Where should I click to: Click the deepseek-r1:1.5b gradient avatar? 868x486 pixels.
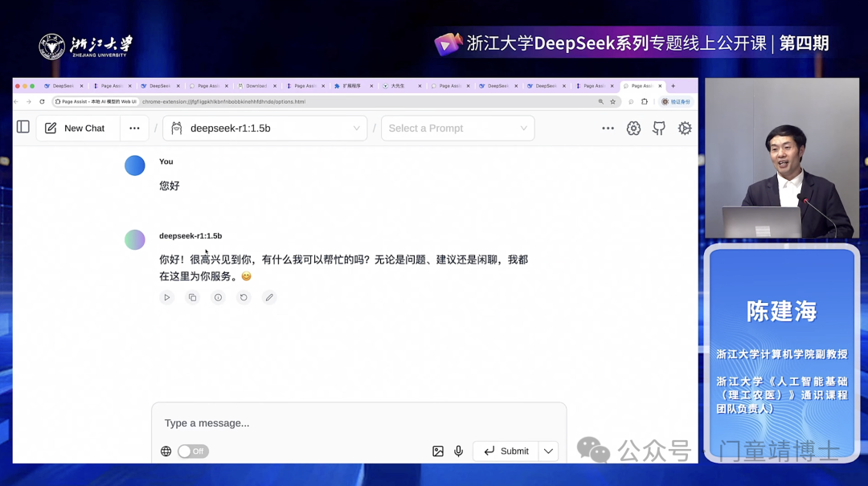click(x=134, y=239)
